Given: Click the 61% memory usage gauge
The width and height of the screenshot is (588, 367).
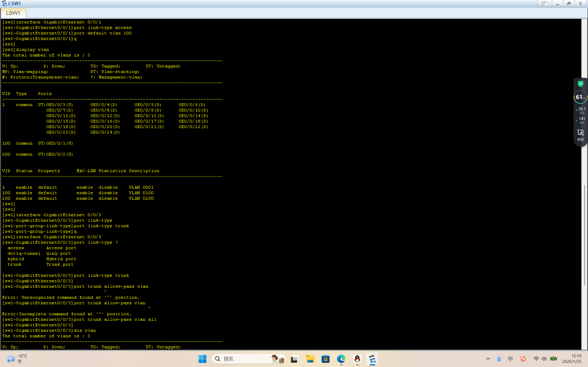Looking at the screenshot, I should [x=580, y=97].
